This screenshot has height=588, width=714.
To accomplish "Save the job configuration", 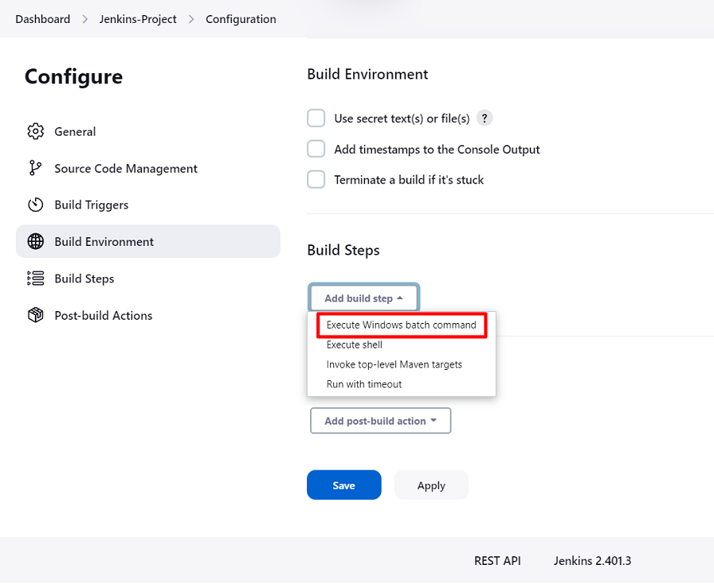I will 344,486.
